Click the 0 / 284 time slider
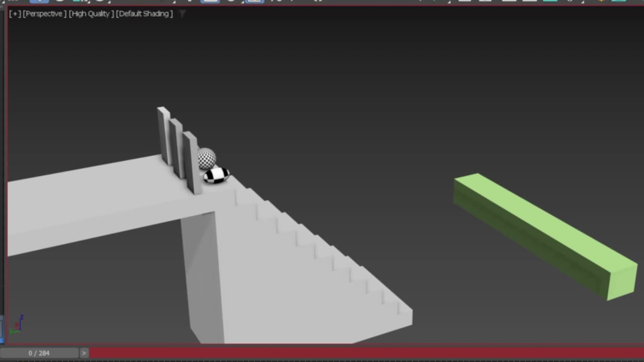Image resolution: width=644 pixels, height=362 pixels. pyautogui.click(x=39, y=353)
